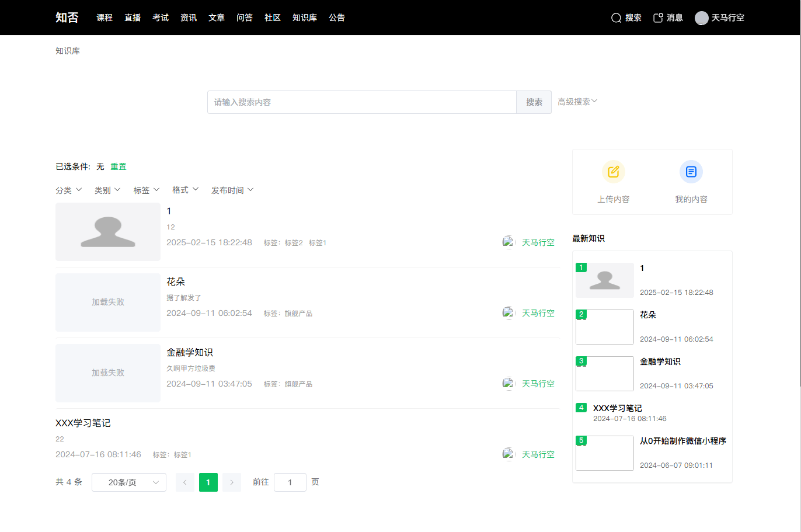Open the 发布时间 filter dropdown

[x=232, y=190]
